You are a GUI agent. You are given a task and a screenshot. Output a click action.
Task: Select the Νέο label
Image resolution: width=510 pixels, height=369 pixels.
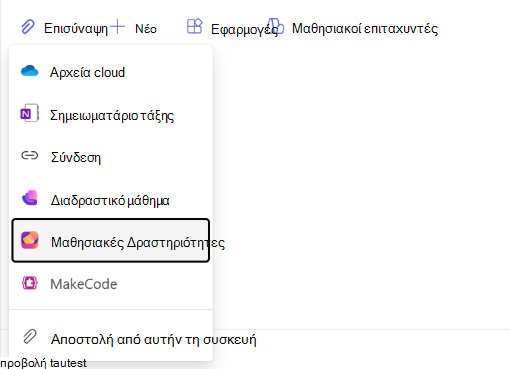click(x=146, y=29)
